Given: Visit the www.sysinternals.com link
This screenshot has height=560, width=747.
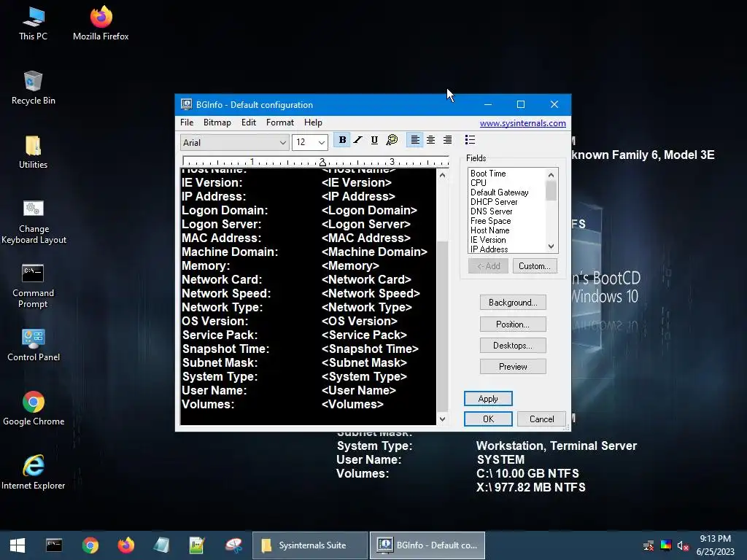Looking at the screenshot, I should 522,123.
